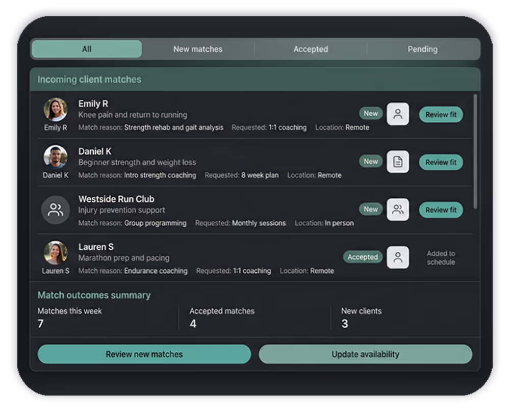Screen dimensions: 510x420
Task: Click the round group avatar for Westside Run Club
Action: 55,209
